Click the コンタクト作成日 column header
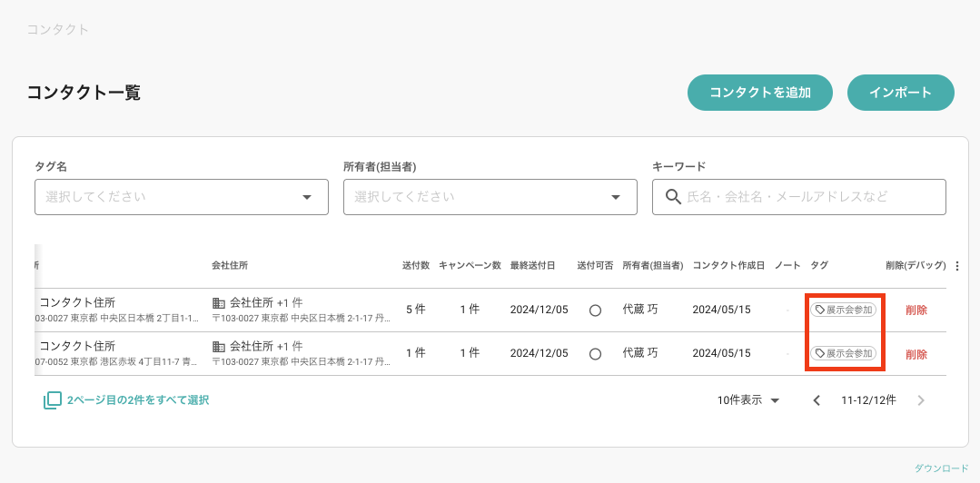 tap(728, 265)
